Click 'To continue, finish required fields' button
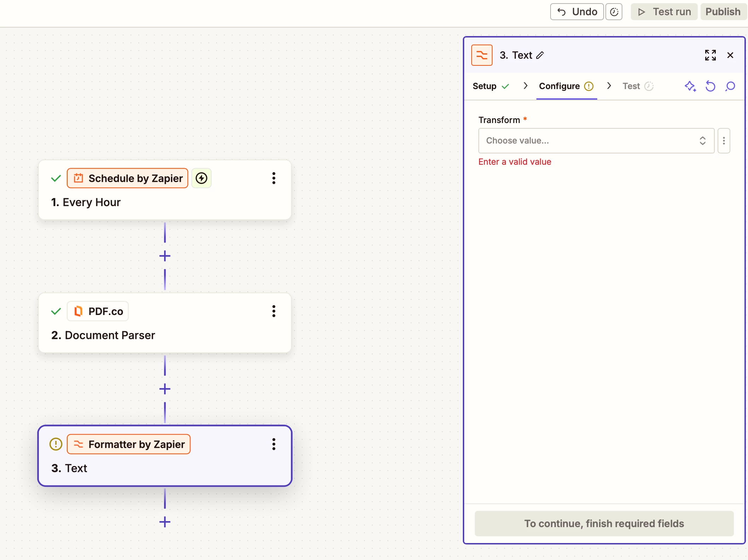The image size is (748, 560). coord(604,524)
